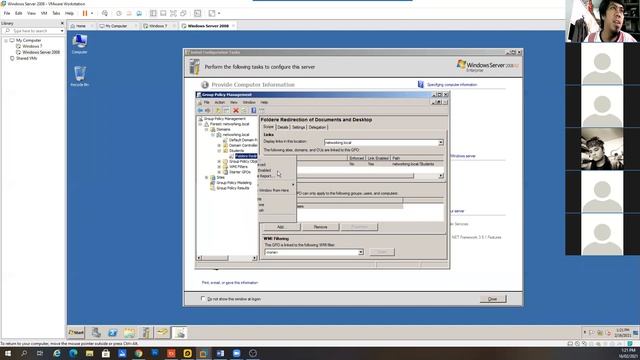Open File Explorer from host taskbar

(x=89, y=353)
